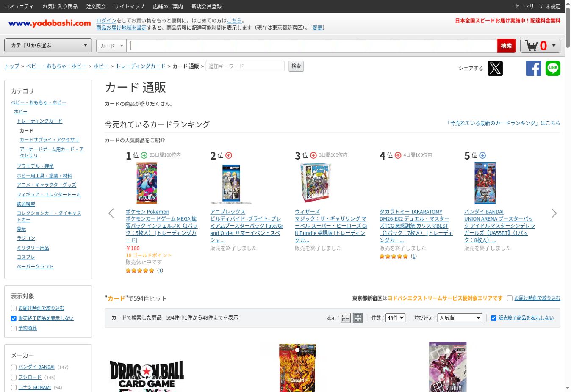The width and height of the screenshot is (571, 392).
Task: Focus the 追加キーワード input field
Action: pyautogui.click(x=245, y=66)
